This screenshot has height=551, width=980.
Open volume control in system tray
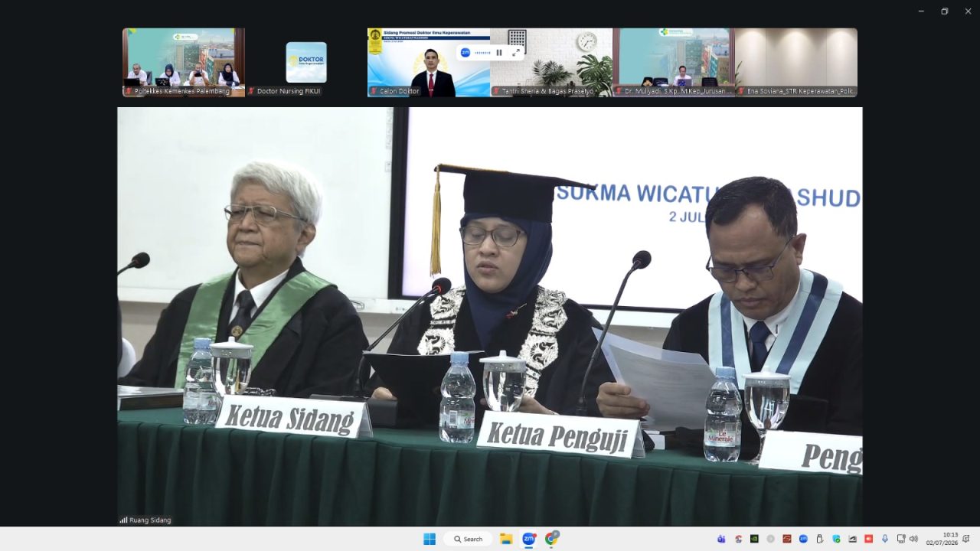tap(913, 539)
